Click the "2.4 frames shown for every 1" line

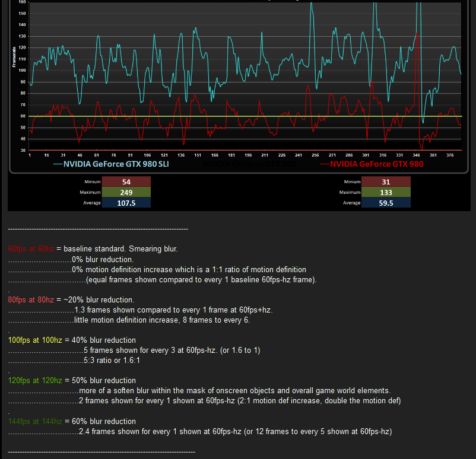(x=234, y=432)
